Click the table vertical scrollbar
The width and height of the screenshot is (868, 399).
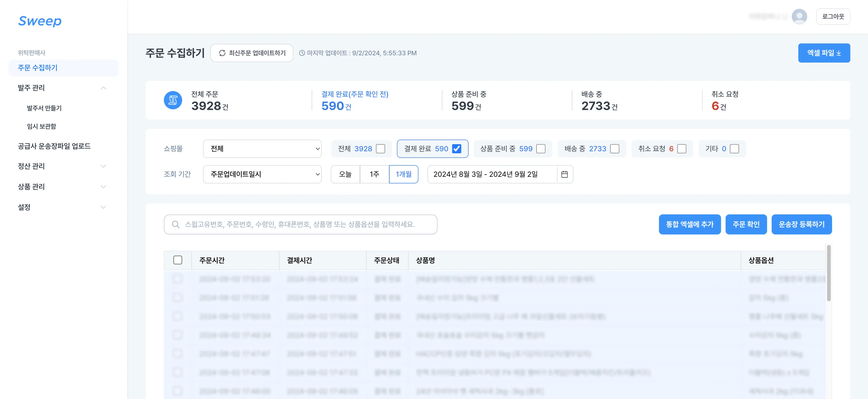829,273
